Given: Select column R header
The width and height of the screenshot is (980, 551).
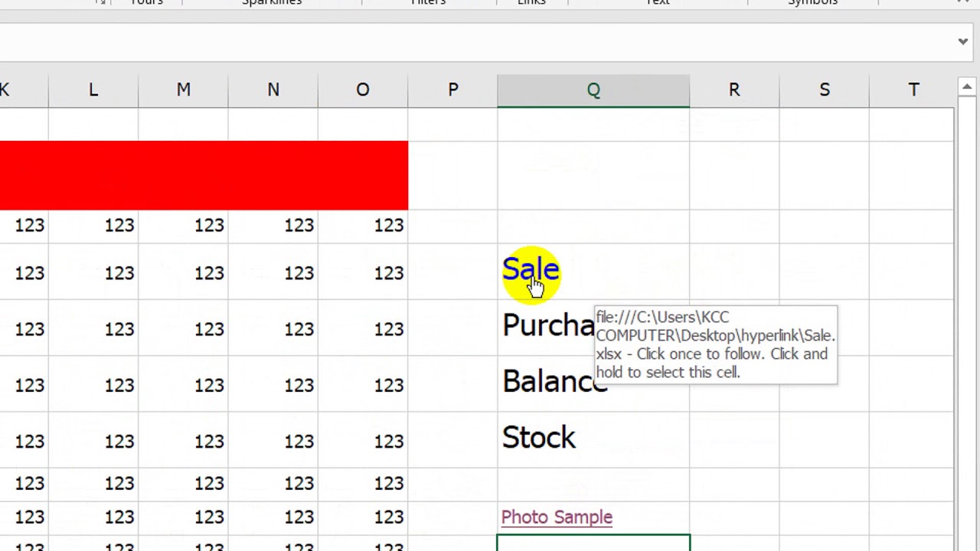Looking at the screenshot, I should click(x=734, y=90).
